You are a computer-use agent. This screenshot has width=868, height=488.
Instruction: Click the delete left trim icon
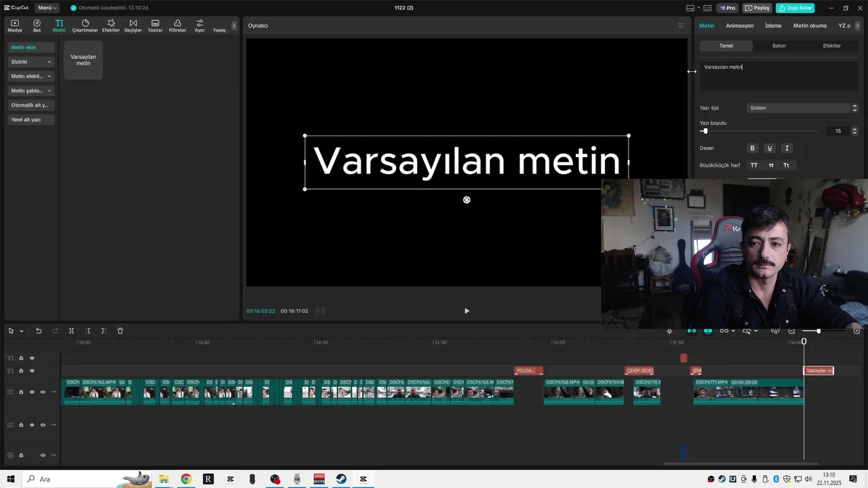click(x=87, y=331)
